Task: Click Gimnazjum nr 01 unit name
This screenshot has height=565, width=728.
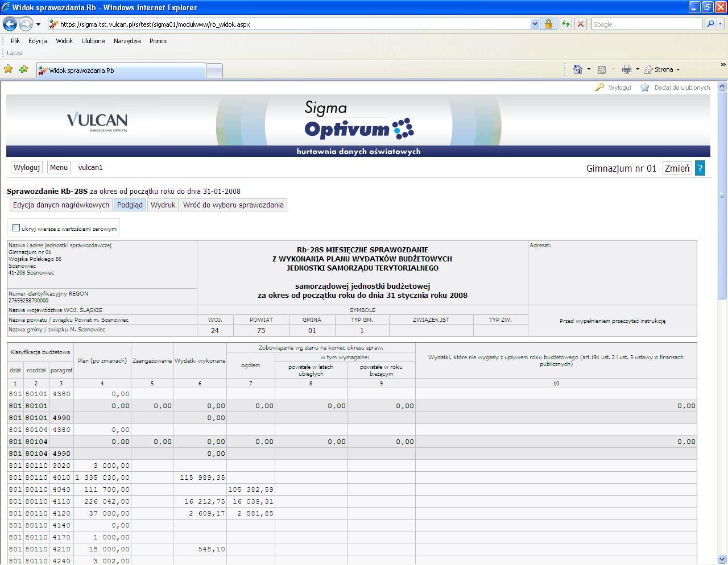Action: click(621, 168)
